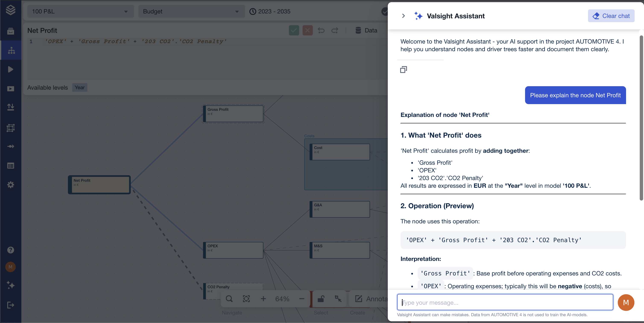Type a message in the assistant input field
This screenshot has height=323, width=644.
point(505,302)
